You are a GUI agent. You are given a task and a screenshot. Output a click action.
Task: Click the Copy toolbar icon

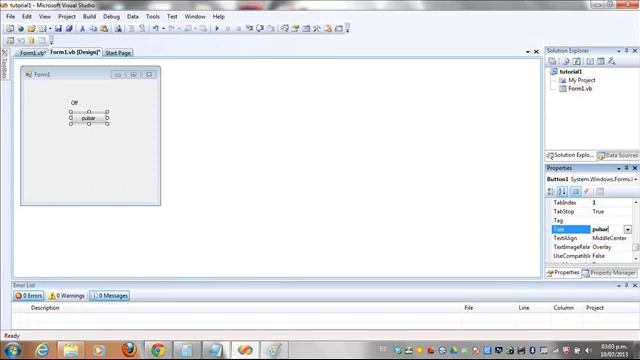(93, 29)
